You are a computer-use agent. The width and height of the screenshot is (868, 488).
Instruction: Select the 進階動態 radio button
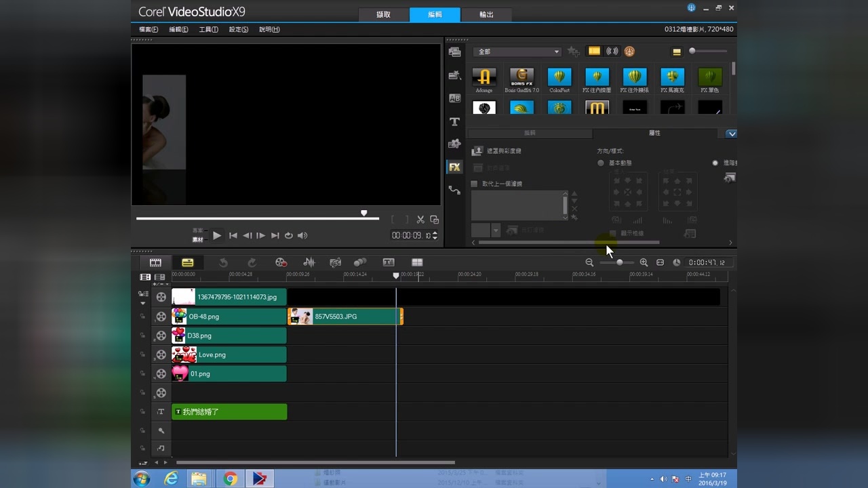pyautogui.click(x=715, y=163)
